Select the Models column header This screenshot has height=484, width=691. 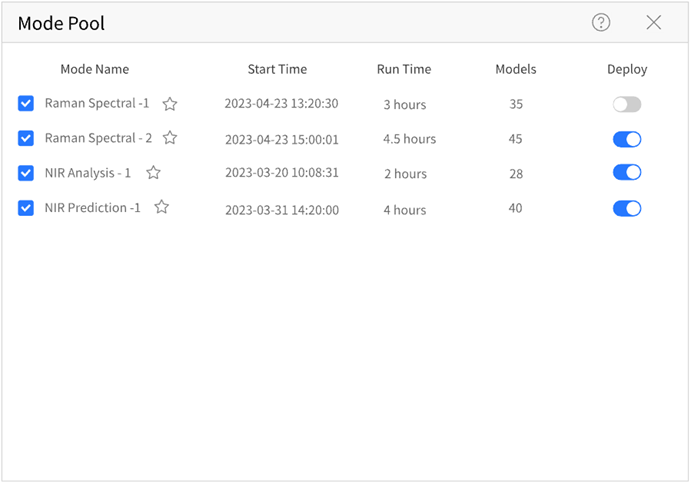(516, 70)
